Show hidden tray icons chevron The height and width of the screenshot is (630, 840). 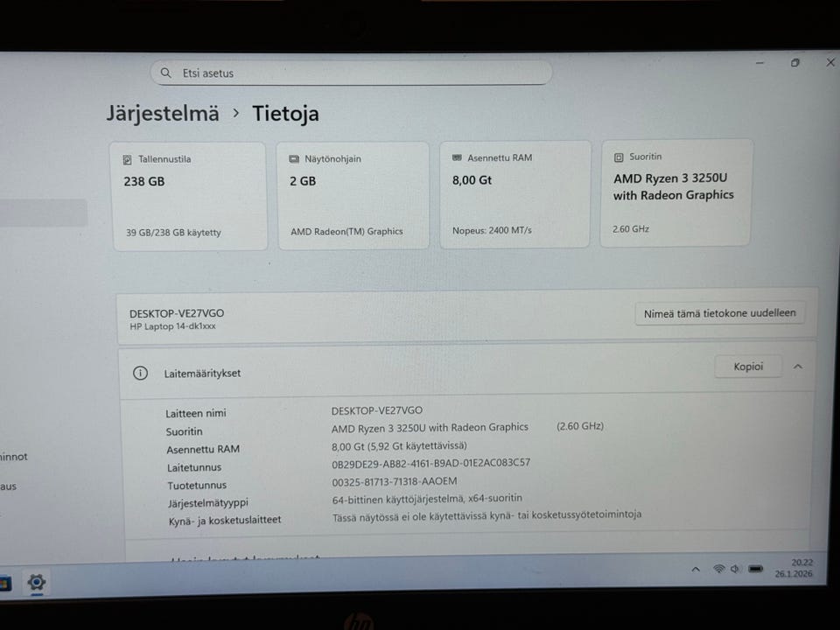[x=696, y=569]
